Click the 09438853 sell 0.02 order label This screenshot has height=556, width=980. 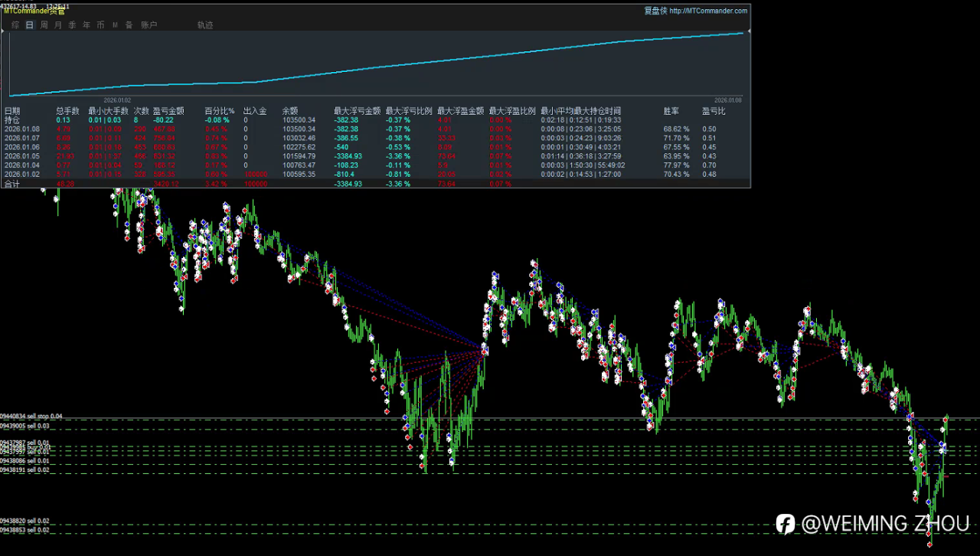click(x=24, y=530)
